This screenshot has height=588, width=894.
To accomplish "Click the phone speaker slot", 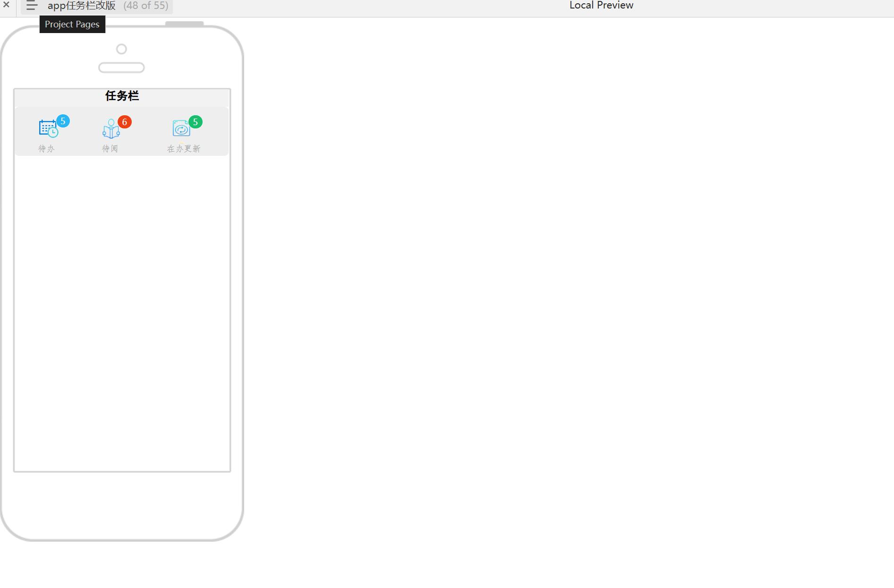I will click(121, 68).
